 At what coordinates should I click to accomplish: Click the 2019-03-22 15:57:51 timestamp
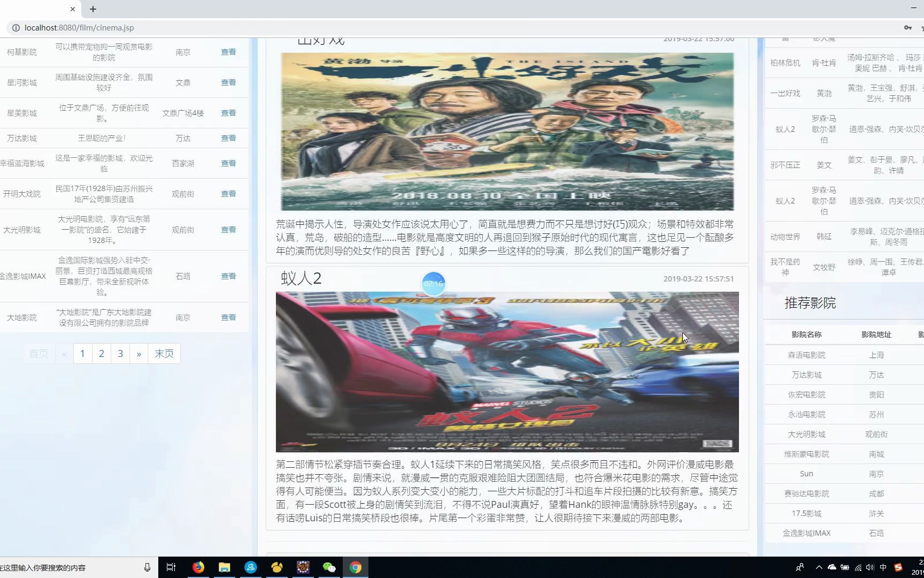coord(698,279)
